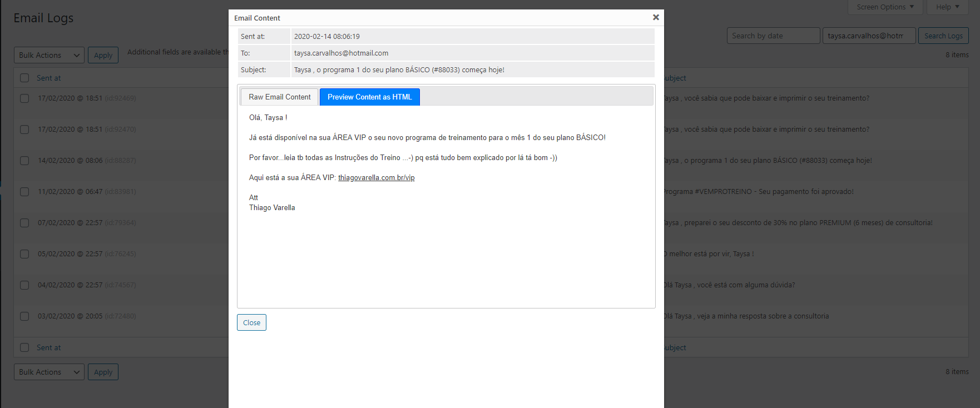Click the dialog Subject line about plano BÁSICO

(399, 69)
